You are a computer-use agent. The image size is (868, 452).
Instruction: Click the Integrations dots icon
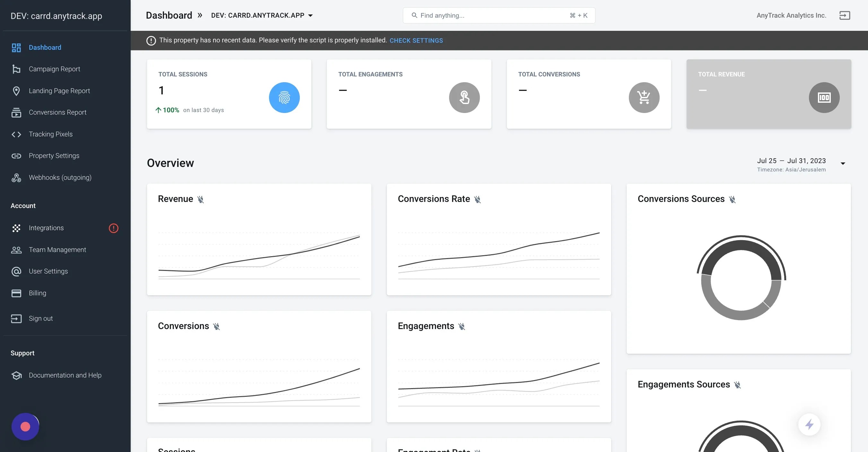16,228
